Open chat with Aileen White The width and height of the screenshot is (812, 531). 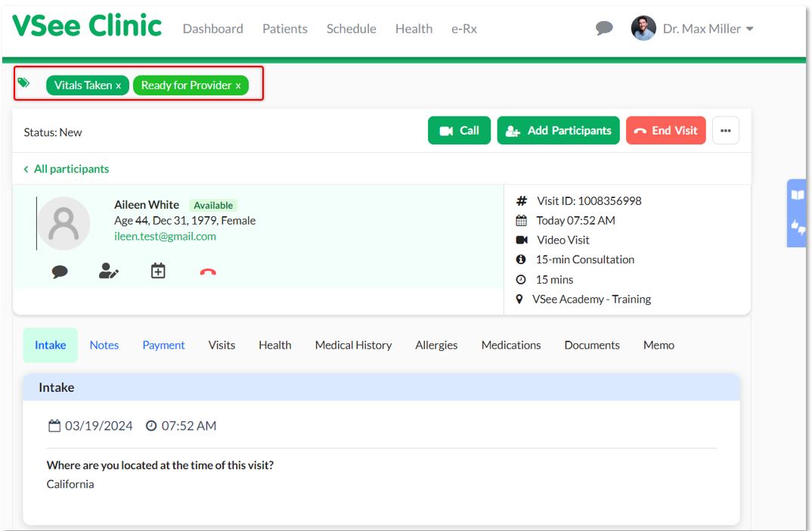tap(60, 272)
